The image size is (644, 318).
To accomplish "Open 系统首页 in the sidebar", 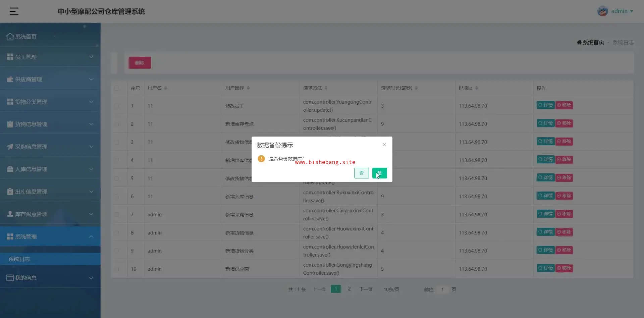I will tap(50, 37).
